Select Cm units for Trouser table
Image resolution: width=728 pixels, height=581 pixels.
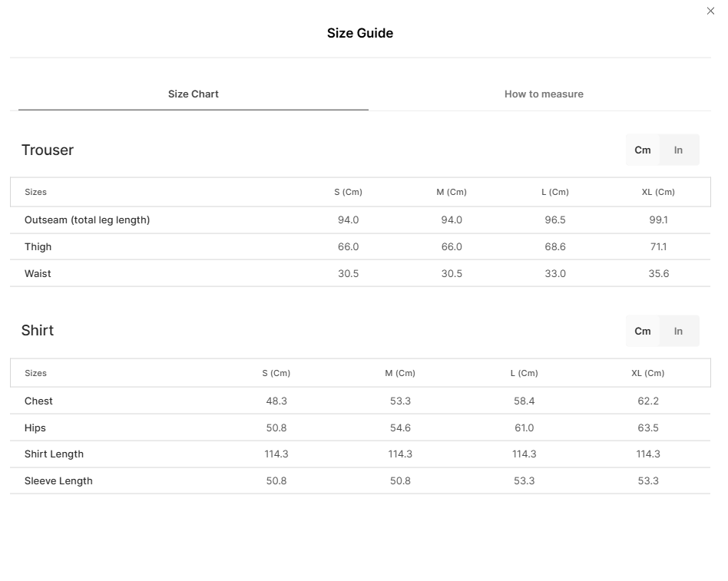click(x=643, y=150)
